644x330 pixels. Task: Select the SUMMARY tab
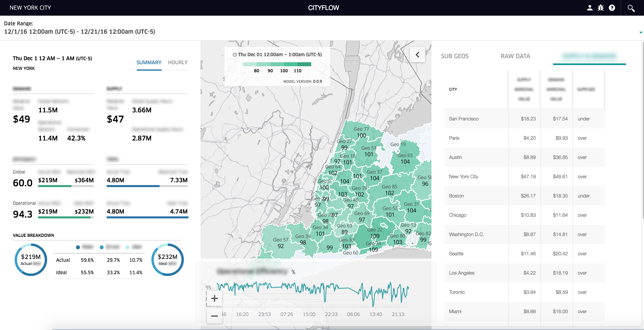[149, 62]
